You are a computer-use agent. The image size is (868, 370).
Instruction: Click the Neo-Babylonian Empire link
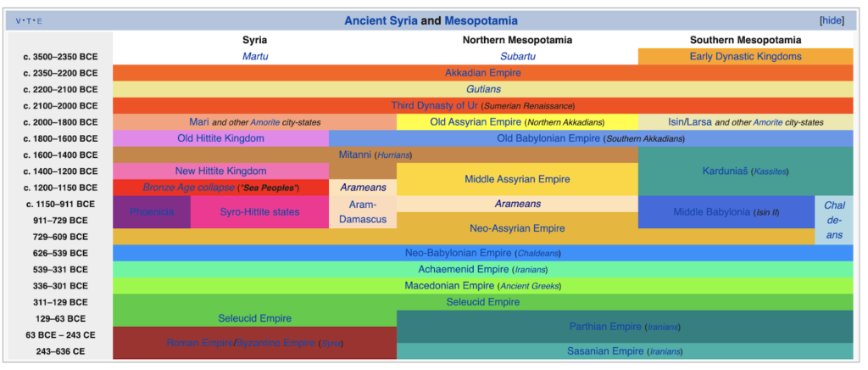click(458, 253)
